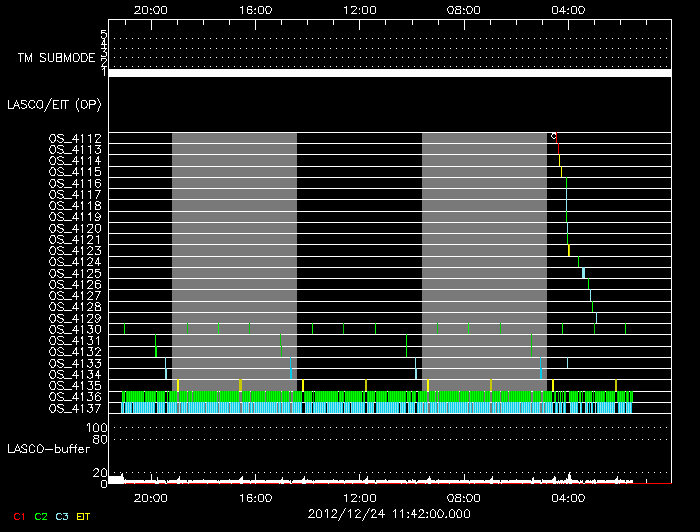Click the right gray shaded time block

pos(484,260)
